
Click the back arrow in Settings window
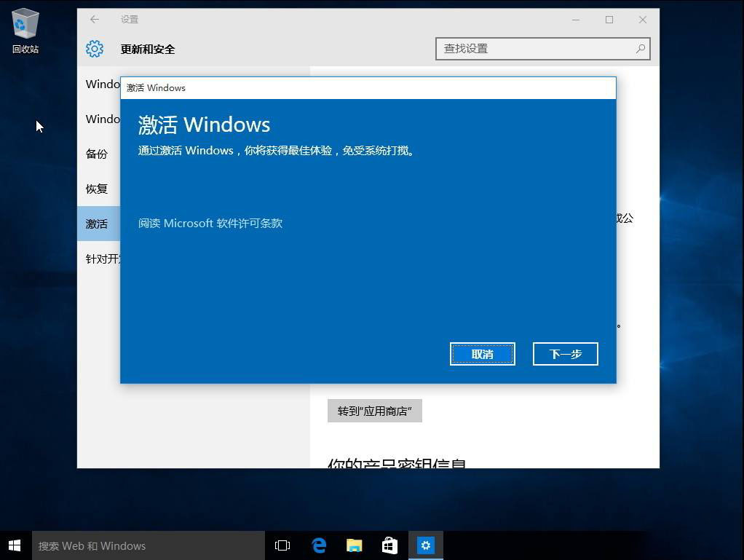[95, 20]
